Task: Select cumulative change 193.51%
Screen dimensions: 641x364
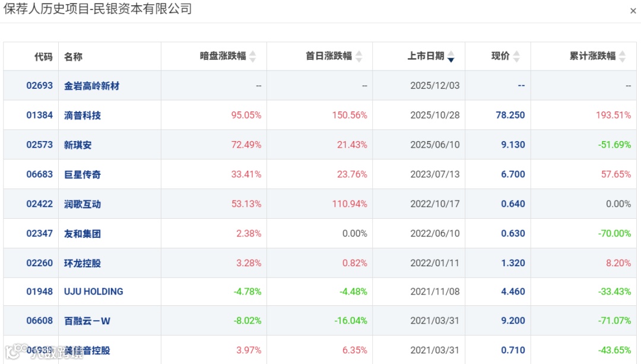Action: (x=613, y=115)
